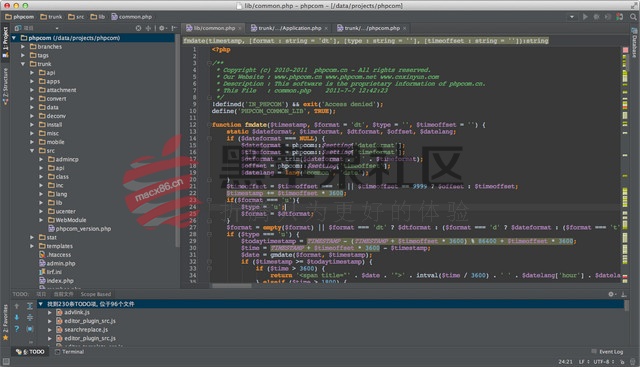Toggle the 2: Favorites tool window button
Screen dimensions: 640x367
pyautogui.click(x=5, y=322)
